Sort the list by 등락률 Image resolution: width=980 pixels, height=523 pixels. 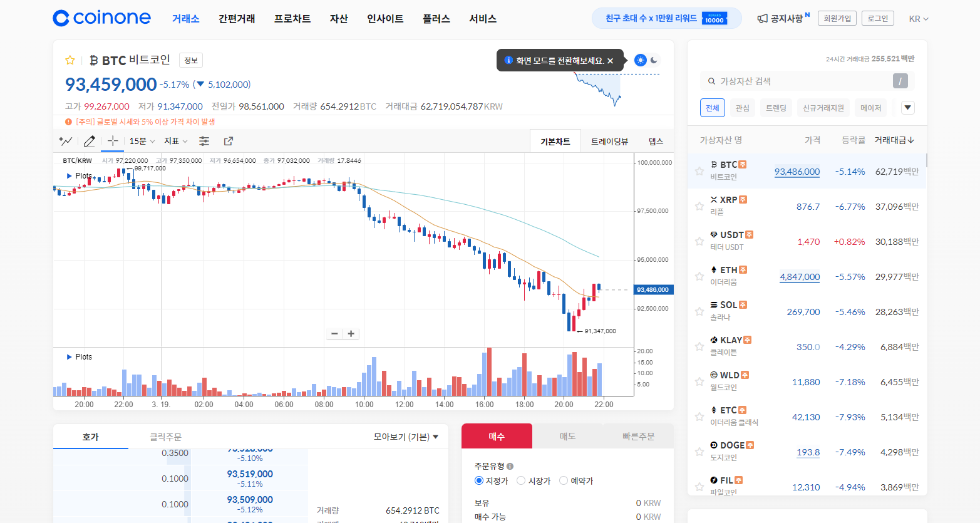pos(853,140)
